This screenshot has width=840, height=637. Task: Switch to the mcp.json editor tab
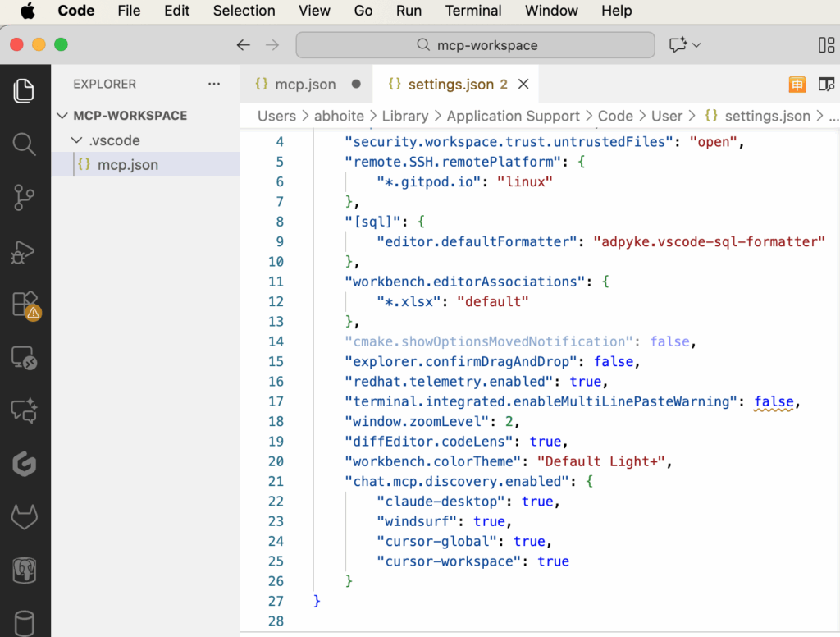[x=305, y=85]
